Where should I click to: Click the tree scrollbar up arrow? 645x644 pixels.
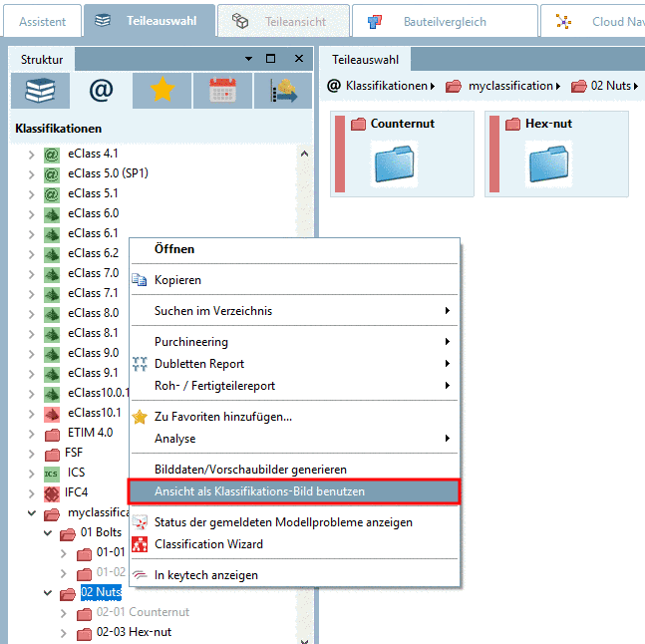pyautogui.click(x=304, y=154)
